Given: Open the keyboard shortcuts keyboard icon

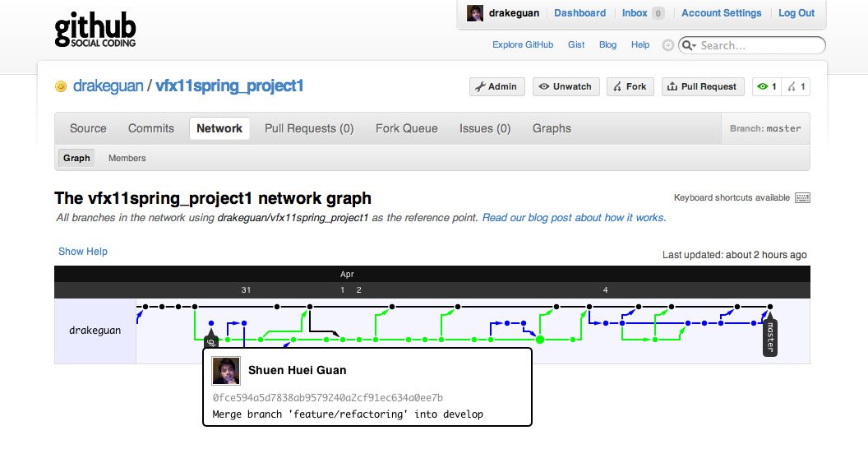Looking at the screenshot, I should (802, 198).
